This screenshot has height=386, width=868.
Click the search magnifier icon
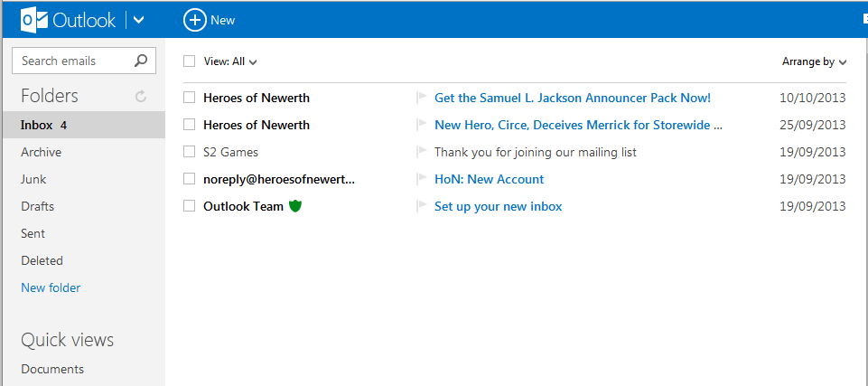click(141, 61)
